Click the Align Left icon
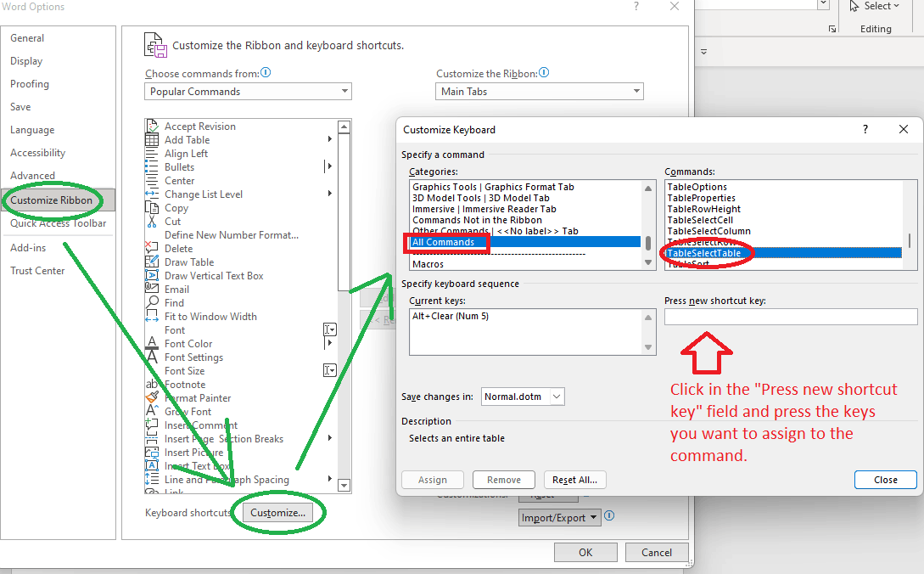The image size is (924, 574). [152, 154]
